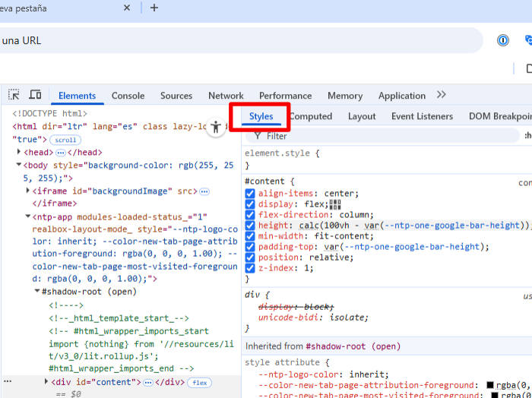Toggle off the z-index property checkbox
The image size is (532, 398).
pos(250,268)
